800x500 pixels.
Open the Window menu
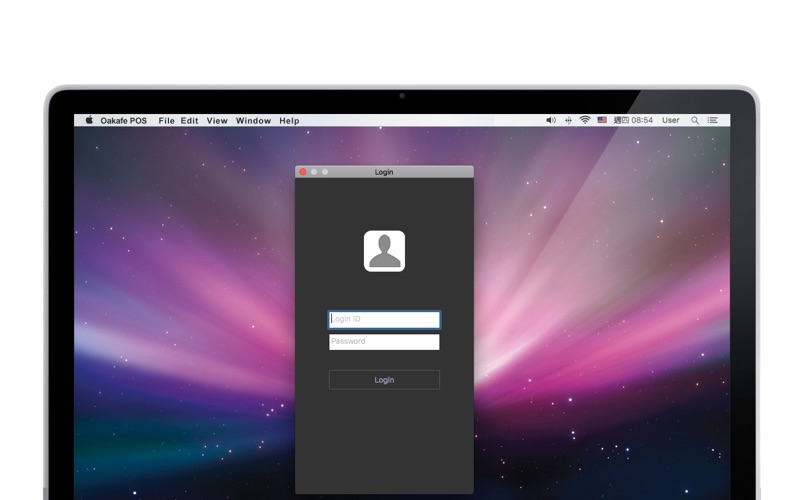tap(253, 120)
